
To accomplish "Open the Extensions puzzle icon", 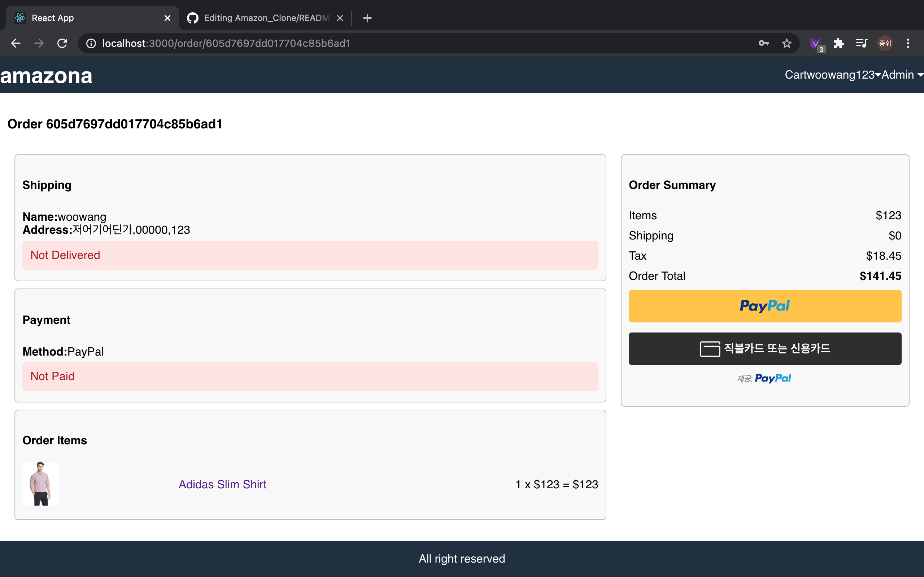I will [838, 43].
